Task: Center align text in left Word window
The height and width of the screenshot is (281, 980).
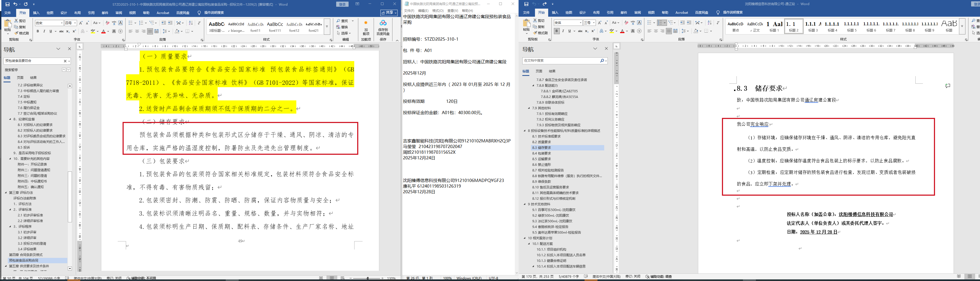Action: point(137,31)
